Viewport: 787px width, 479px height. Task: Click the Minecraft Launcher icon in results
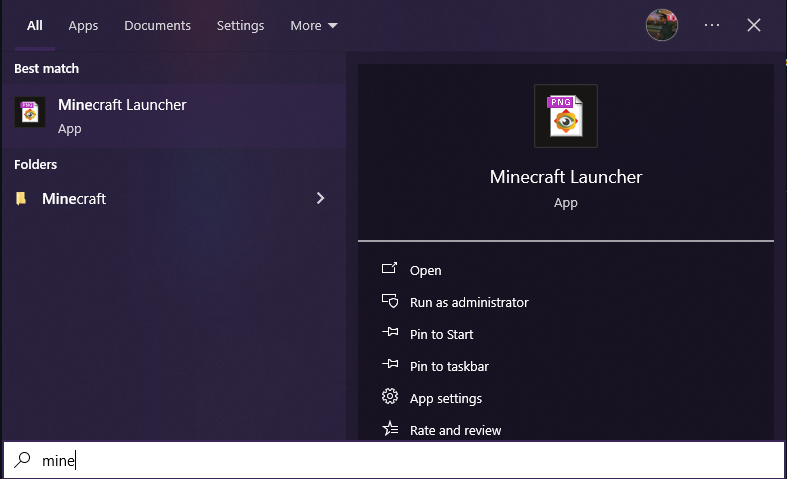pos(30,112)
